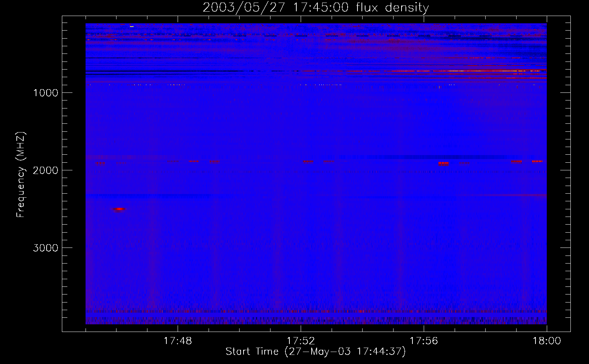Click the 17:56 time axis label

pos(424,341)
